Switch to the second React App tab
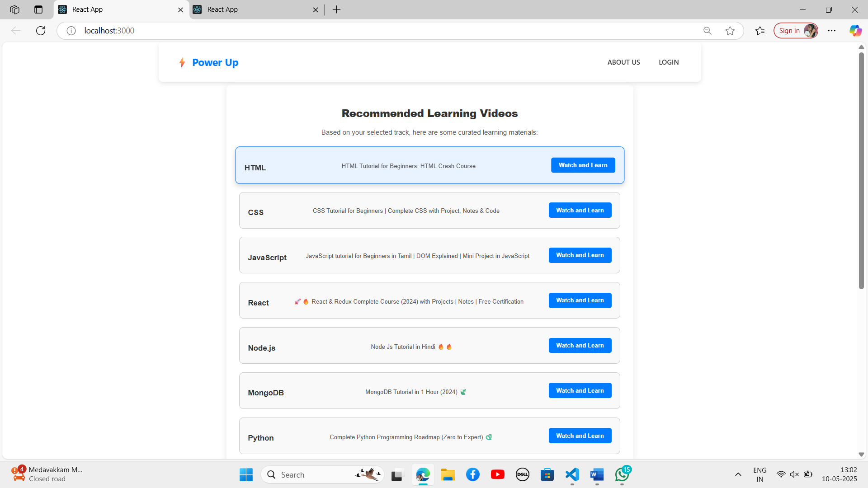868x488 pixels. [x=255, y=9]
